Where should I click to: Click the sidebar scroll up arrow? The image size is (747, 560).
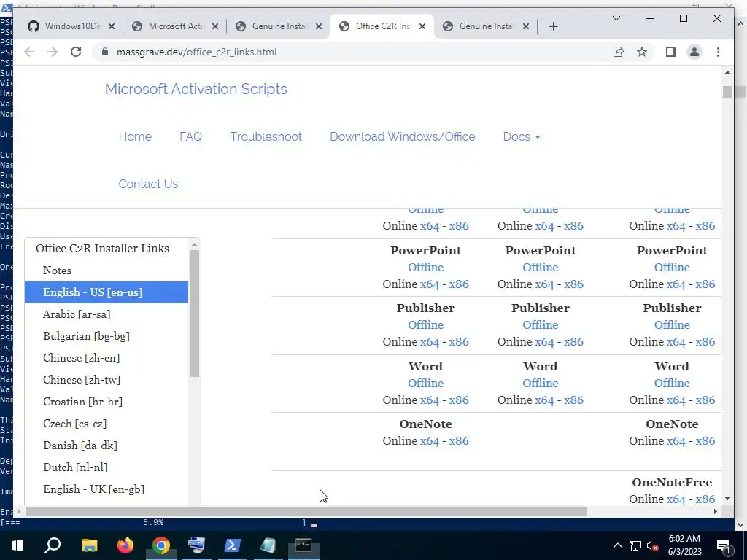coord(194,244)
